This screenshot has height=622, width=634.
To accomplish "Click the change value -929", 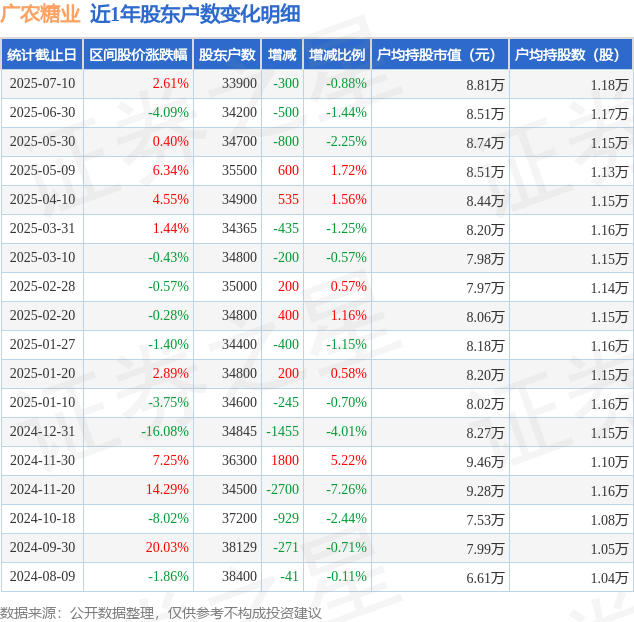I will coord(286,518).
